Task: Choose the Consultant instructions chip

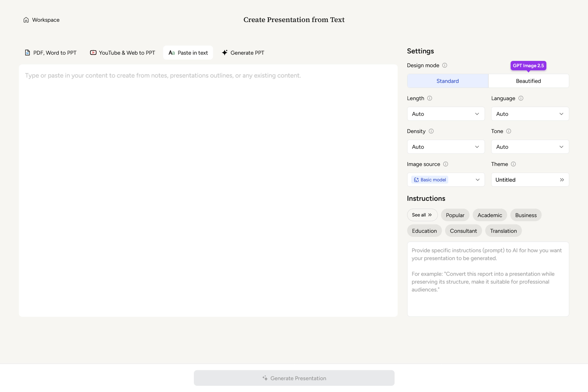Action: 463,231
